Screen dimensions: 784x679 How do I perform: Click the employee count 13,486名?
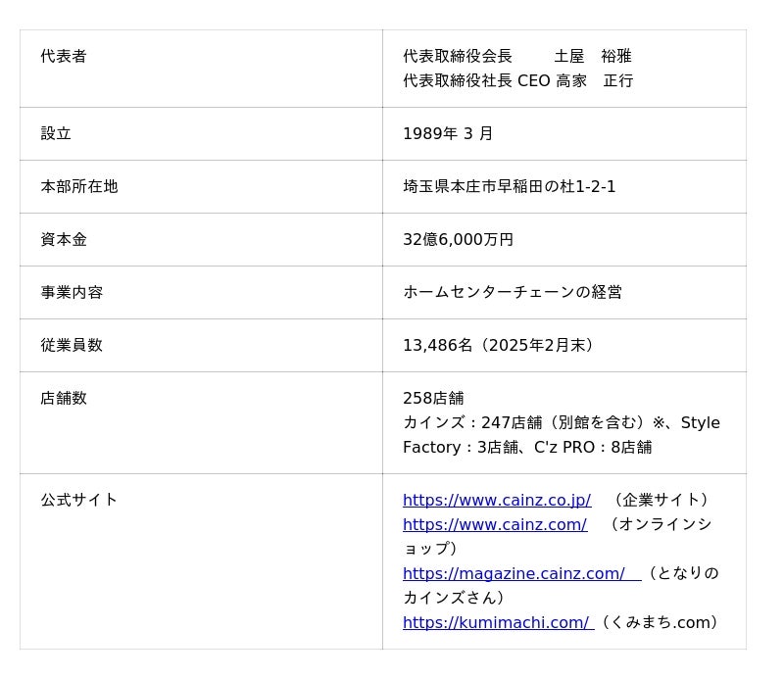(438, 345)
